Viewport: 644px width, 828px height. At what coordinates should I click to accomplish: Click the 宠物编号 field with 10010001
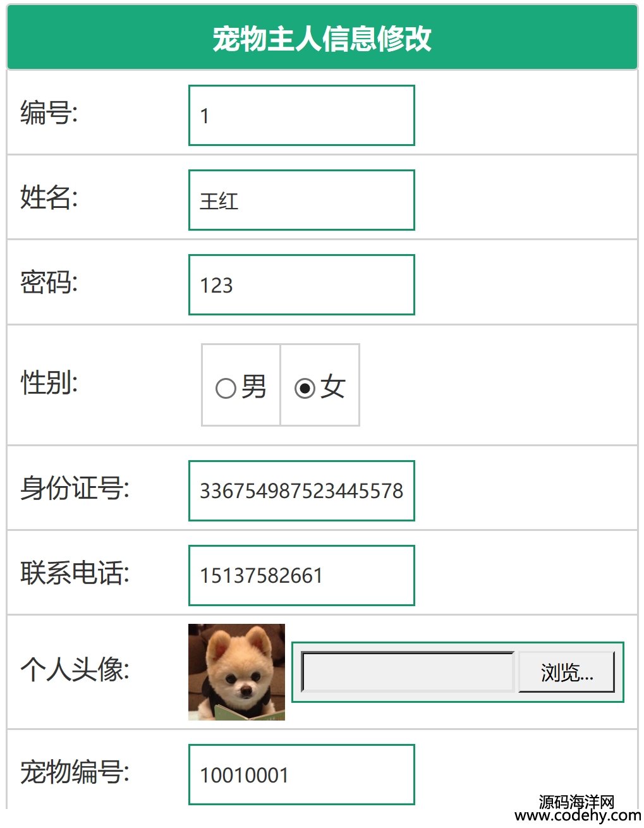(301, 775)
